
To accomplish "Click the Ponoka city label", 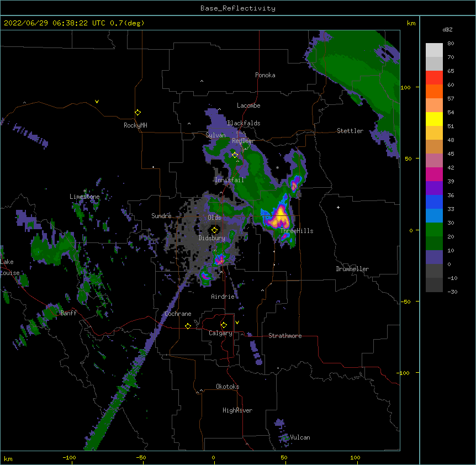I will click(x=265, y=75).
